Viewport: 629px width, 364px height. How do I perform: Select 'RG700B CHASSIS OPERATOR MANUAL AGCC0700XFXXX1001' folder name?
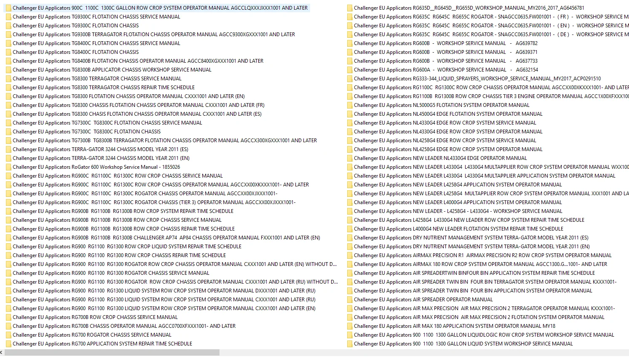pyautogui.click(x=124, y=326)
